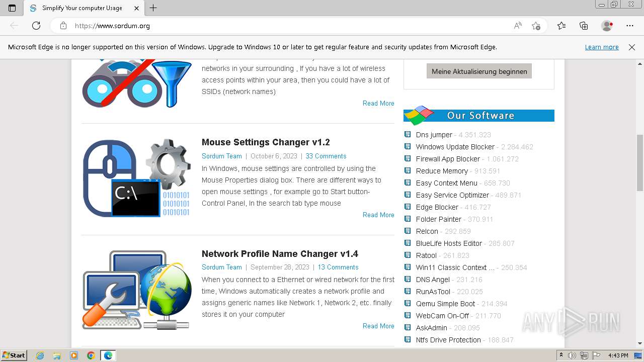
Task: Click the taskbar clock 4:43 PM
Action: point(618,355)
